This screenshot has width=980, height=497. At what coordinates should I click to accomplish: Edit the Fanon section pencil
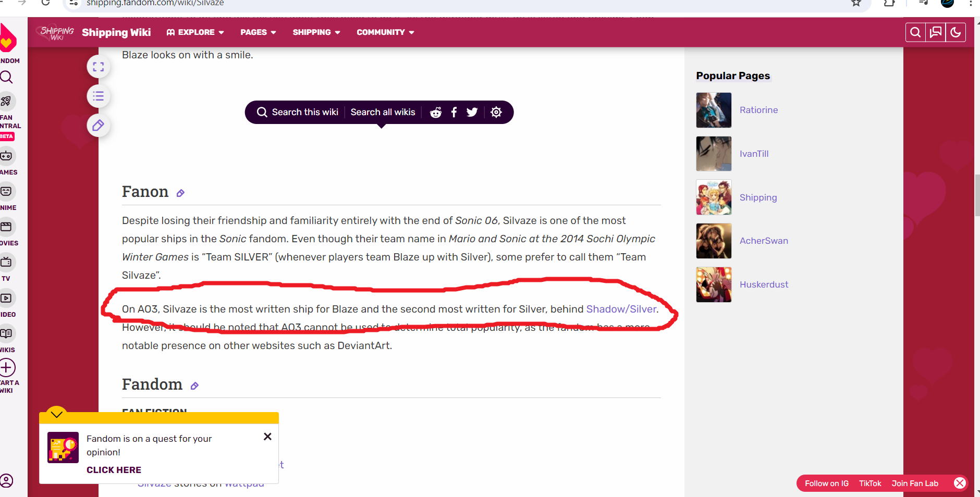click(180, 193)
